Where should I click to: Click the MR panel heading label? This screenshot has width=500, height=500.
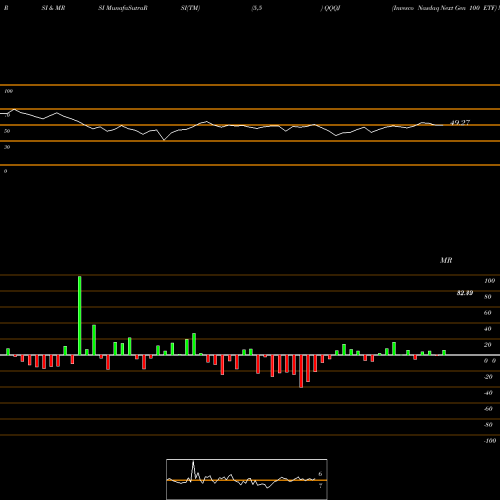coord(446,260)
